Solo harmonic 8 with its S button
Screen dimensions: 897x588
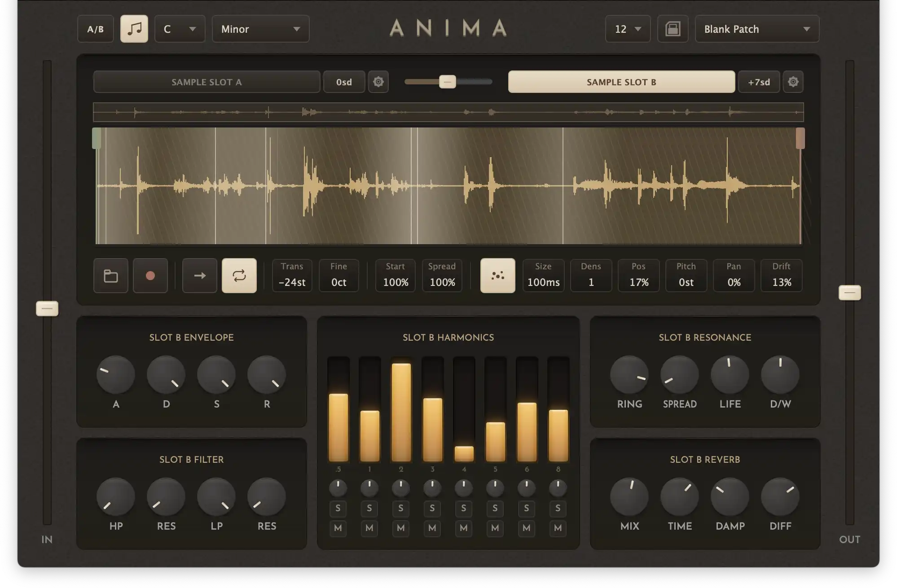point(558,509)
